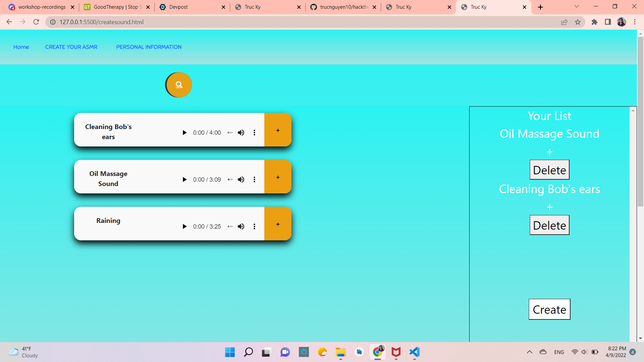
Task: Open the three-dot menu for the Raining audio
Action: click(254, 227)
